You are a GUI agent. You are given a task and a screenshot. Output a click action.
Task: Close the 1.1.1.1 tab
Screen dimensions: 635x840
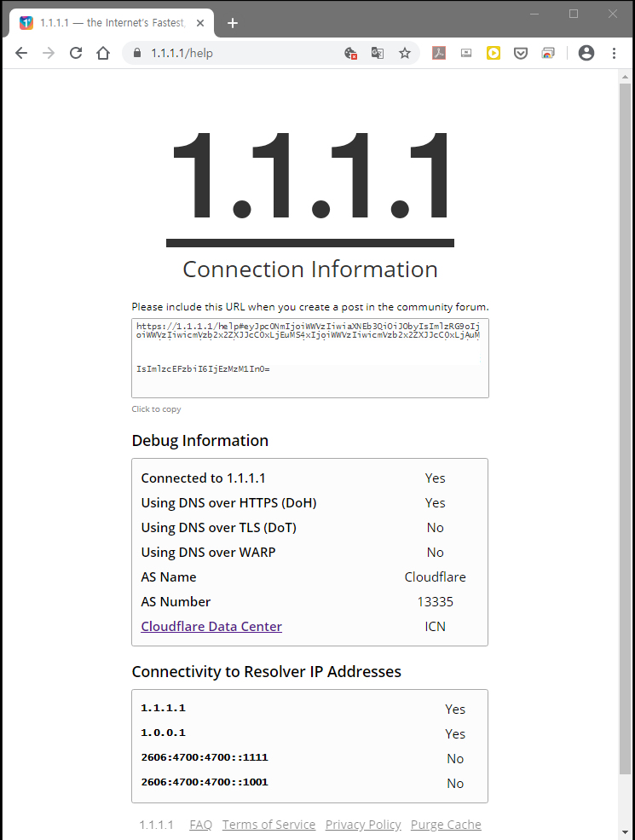click(x=200, y=23)
